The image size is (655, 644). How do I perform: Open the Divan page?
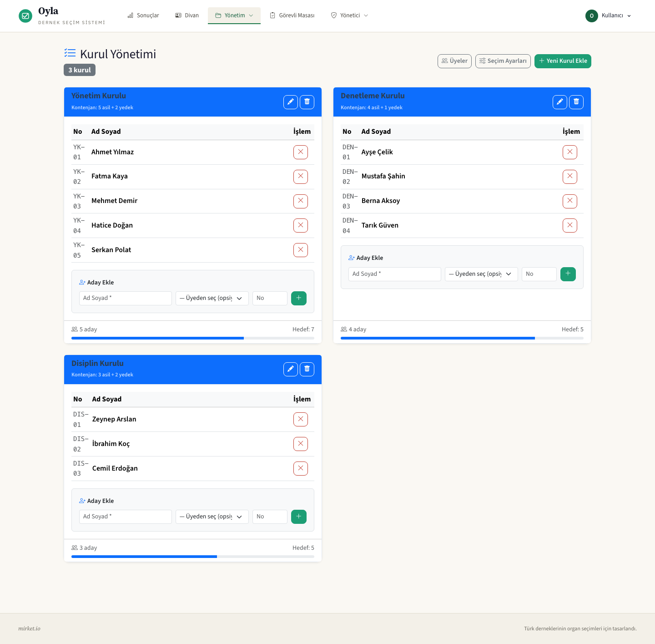tap(187, 15)
